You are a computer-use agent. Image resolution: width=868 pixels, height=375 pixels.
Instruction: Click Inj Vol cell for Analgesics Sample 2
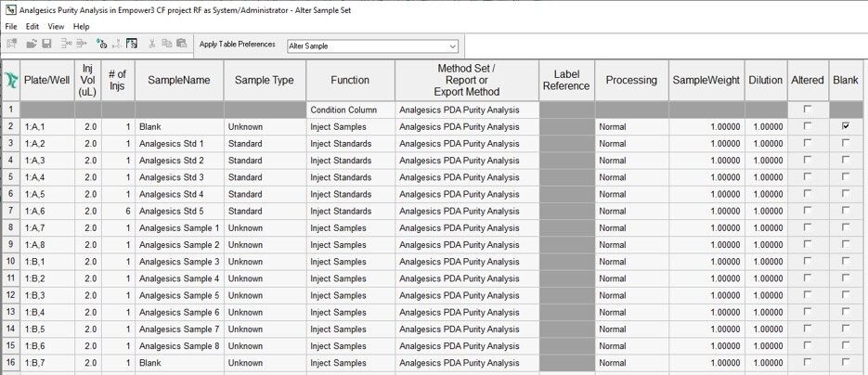[x=88, y=244]
